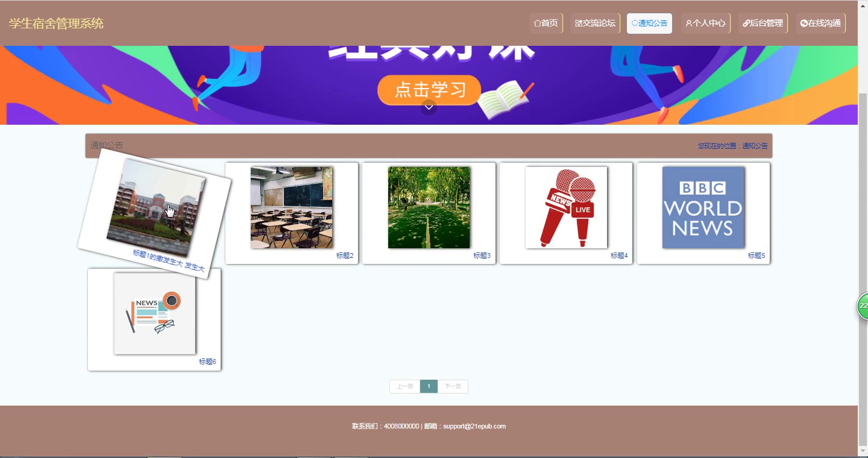Click the 学生宿舍管理系统 site title
Image resolution: width=868 pixels, height=458 pixels.
pyautogui.click(x=57, y=24)
